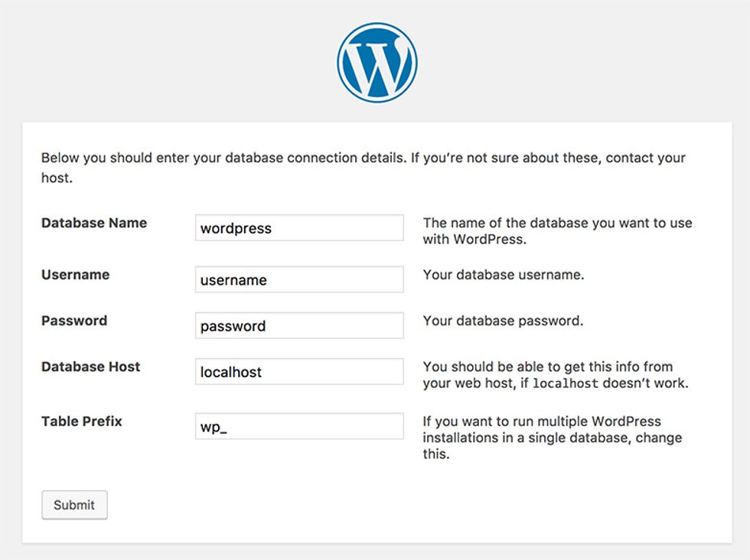Click the WordPress logo

[377, 62]
